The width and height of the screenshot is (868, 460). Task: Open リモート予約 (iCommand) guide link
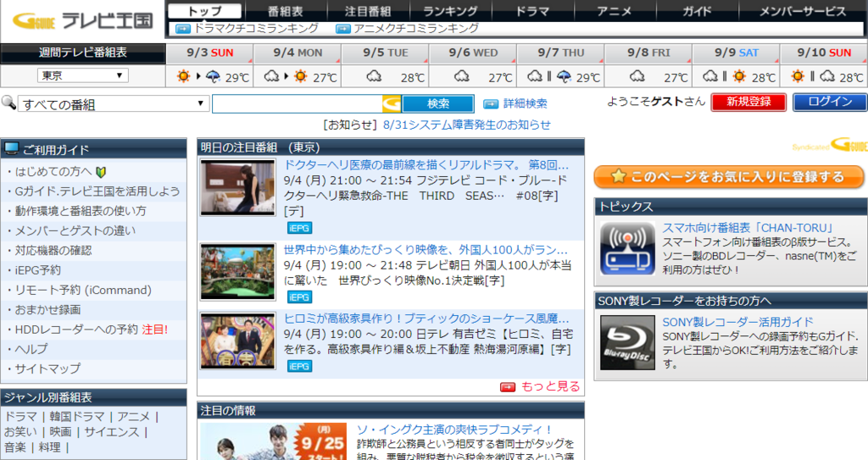tap(83, 290)
